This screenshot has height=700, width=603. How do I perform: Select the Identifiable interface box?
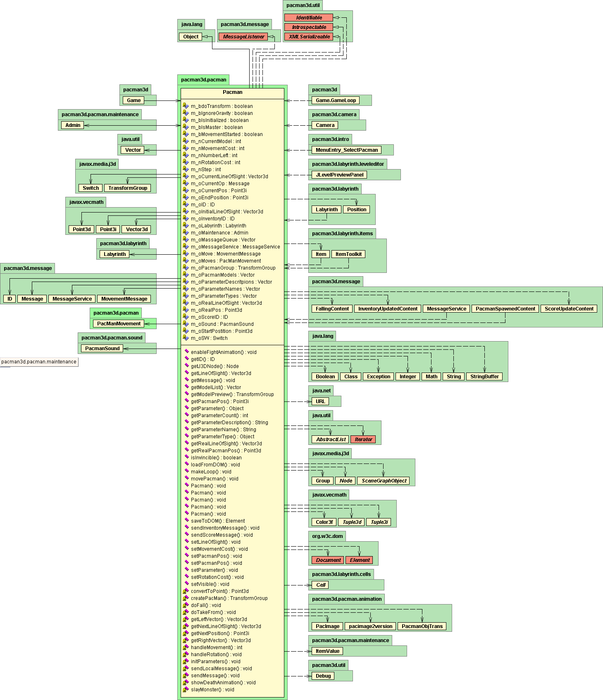308,18
